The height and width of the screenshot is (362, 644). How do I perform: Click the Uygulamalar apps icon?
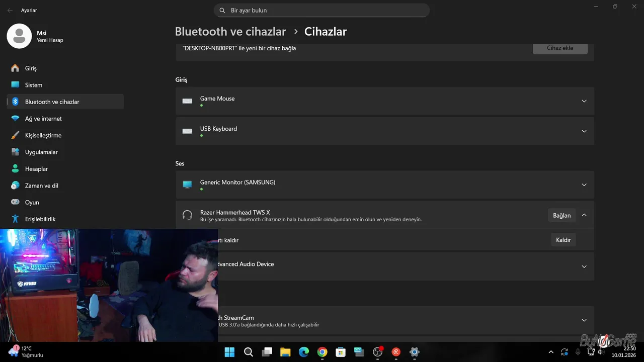click(15, 152)
